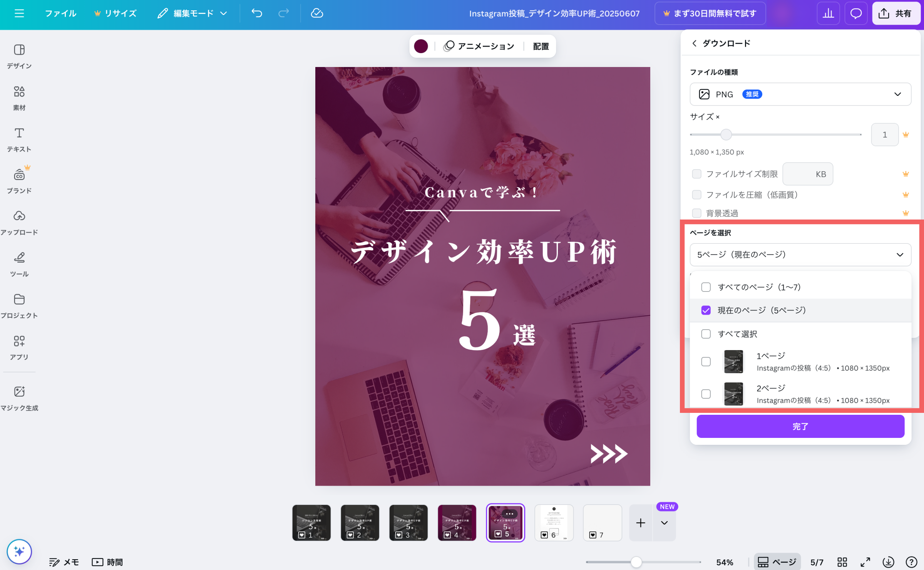
Task: Open the テキスト text panel
Action: (x=19, y=139)
